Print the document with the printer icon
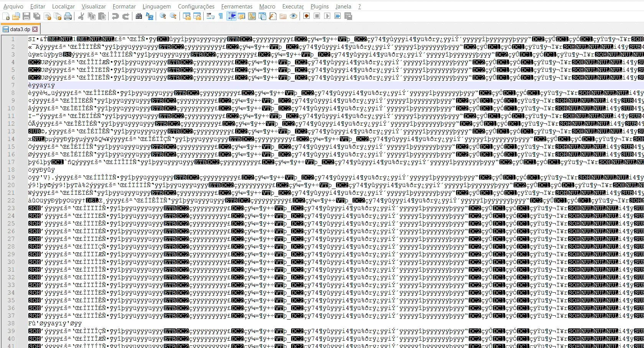 click(68, 16)
